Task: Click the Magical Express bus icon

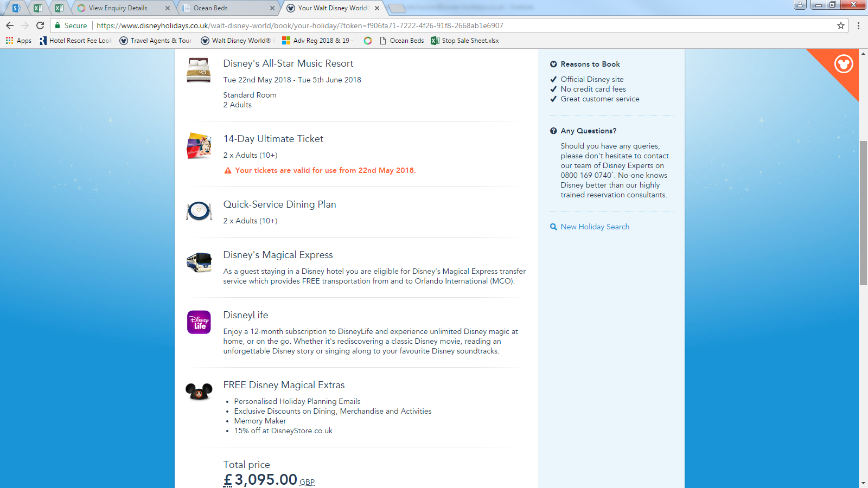Action: click(199, 262)
